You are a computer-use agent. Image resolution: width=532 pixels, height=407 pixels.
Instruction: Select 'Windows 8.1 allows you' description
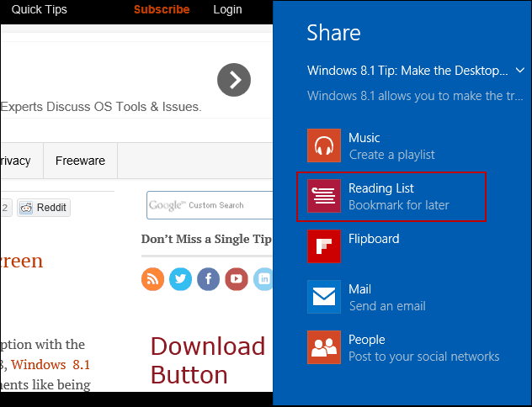pyautogui.click(x=415, y=96)
